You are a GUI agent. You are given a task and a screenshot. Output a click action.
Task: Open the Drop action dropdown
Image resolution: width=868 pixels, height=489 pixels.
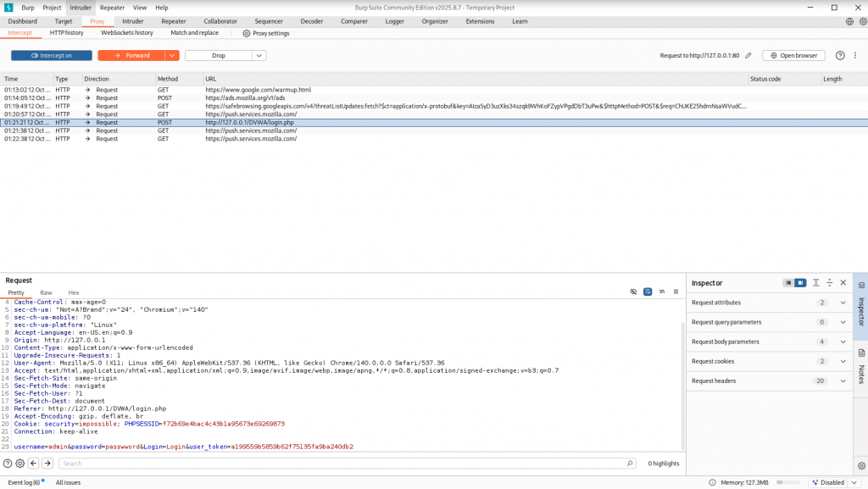[x=259, y=55]
